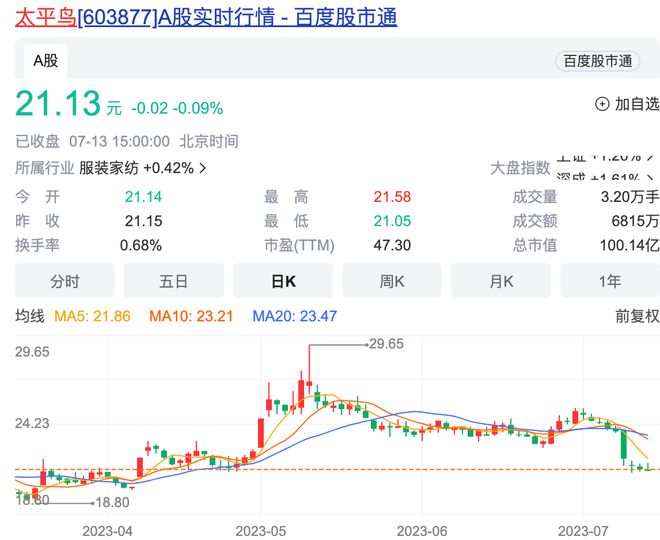The width and height of the screenshot is (660, 540).
Task: Click the current price 21.13
Action: click(58, 103)
